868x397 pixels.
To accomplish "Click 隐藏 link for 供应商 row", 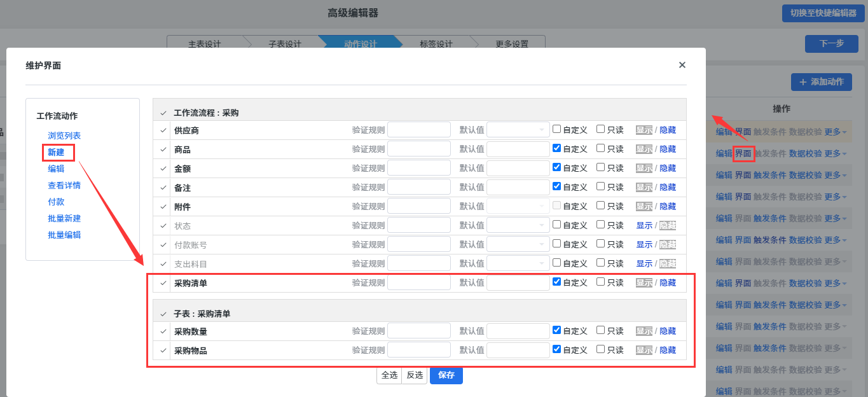I will tap(668, 130).
